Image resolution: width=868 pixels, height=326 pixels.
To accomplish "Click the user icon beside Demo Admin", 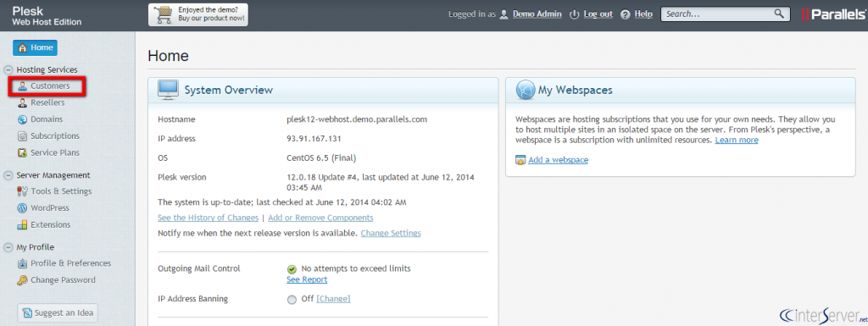I will pos(504,14).
